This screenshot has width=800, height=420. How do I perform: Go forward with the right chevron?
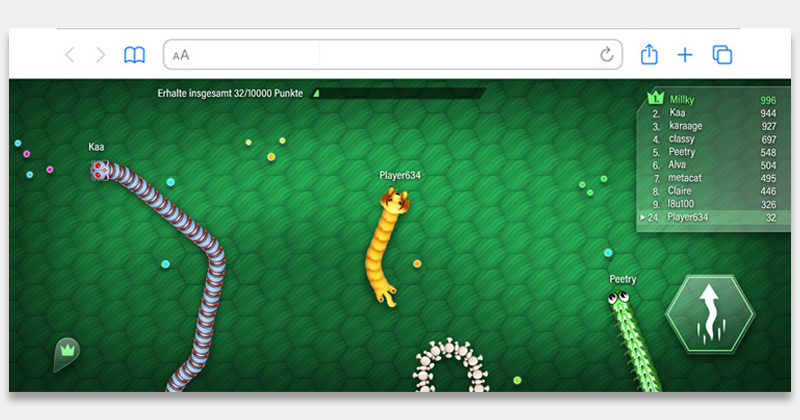click(x=100, y=55)
